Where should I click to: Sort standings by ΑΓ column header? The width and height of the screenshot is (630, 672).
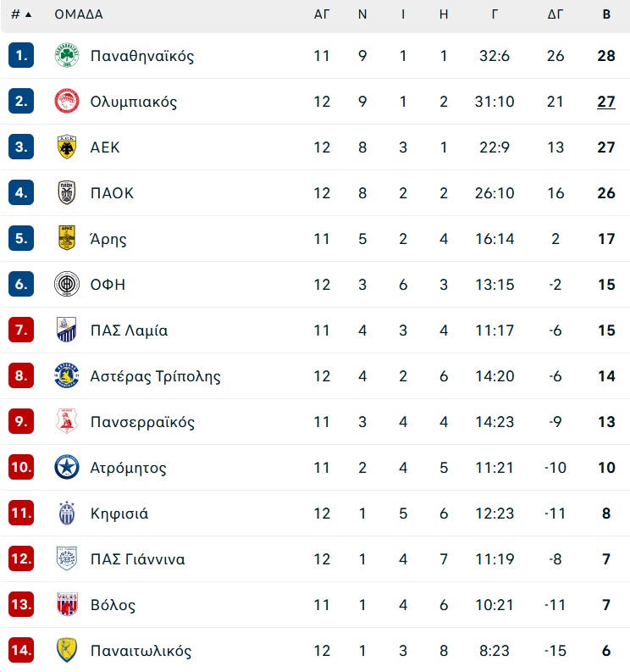[x=322, y=14]
